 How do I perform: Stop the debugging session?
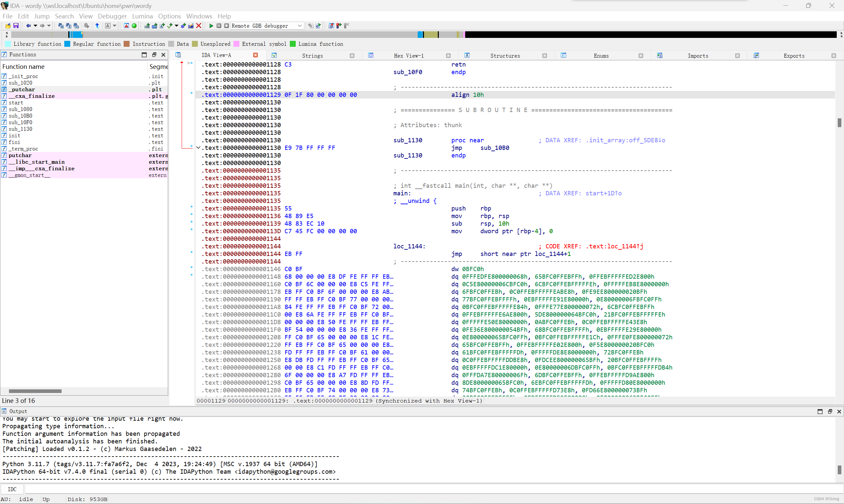(226, 26)
